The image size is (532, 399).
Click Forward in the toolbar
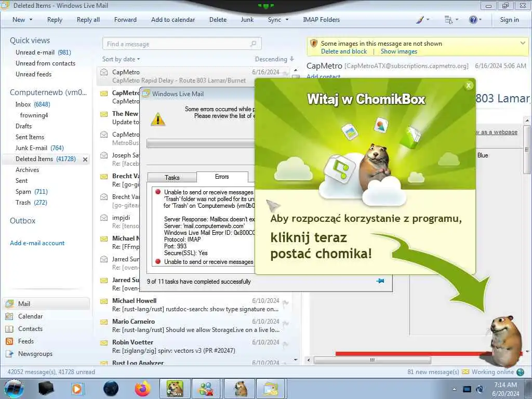pyautogui.click(x=125, y=20)
